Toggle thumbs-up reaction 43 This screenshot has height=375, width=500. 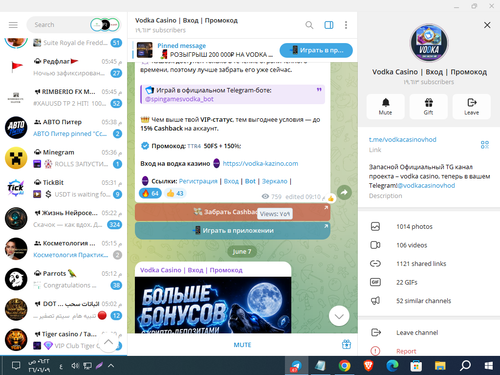click(x=175, y=193)
